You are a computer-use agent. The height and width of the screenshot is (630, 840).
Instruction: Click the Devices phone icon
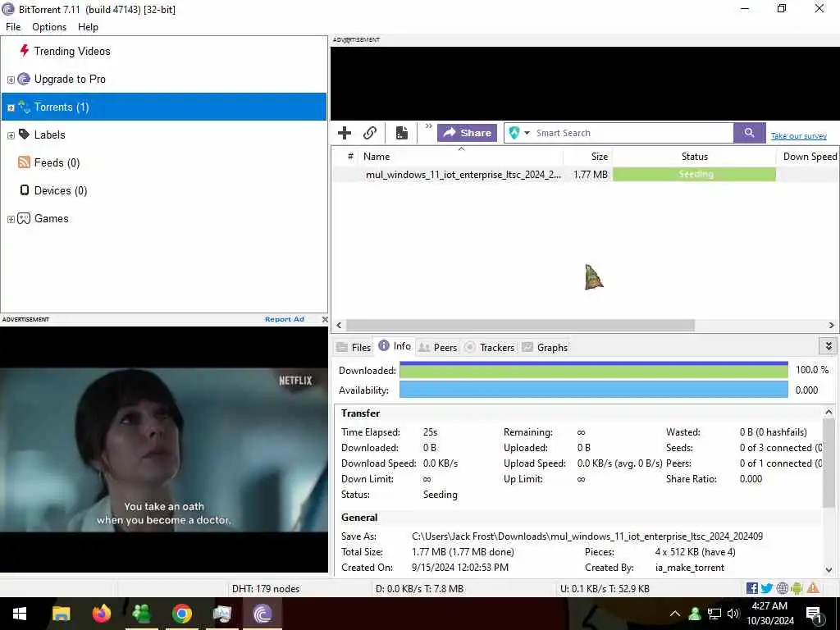click(x=24, y=190)
